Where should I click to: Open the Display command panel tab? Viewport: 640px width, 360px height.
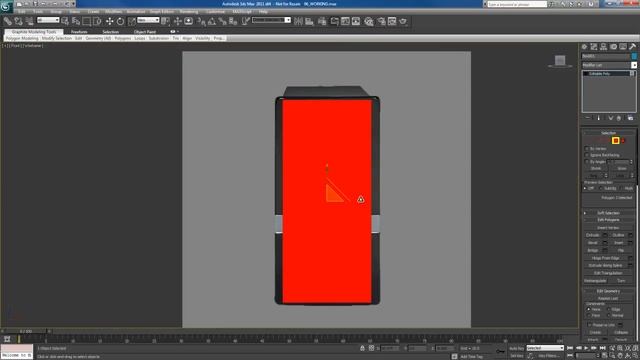(x=623, y=47)
